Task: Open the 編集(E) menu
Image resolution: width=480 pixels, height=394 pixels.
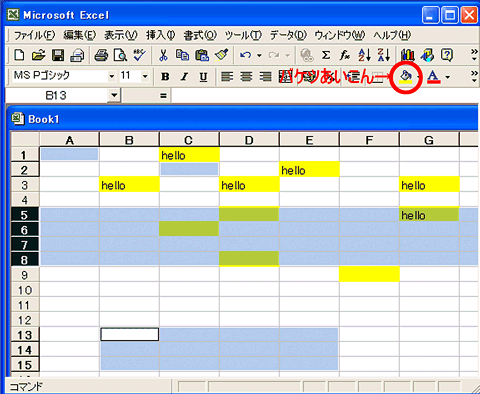Action: coord(80,35)
